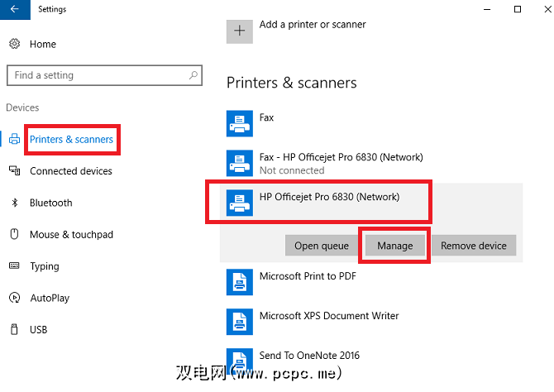Click the plus icon to add printer
Viewport: 554px width, 392px height.
coord(240,31)
